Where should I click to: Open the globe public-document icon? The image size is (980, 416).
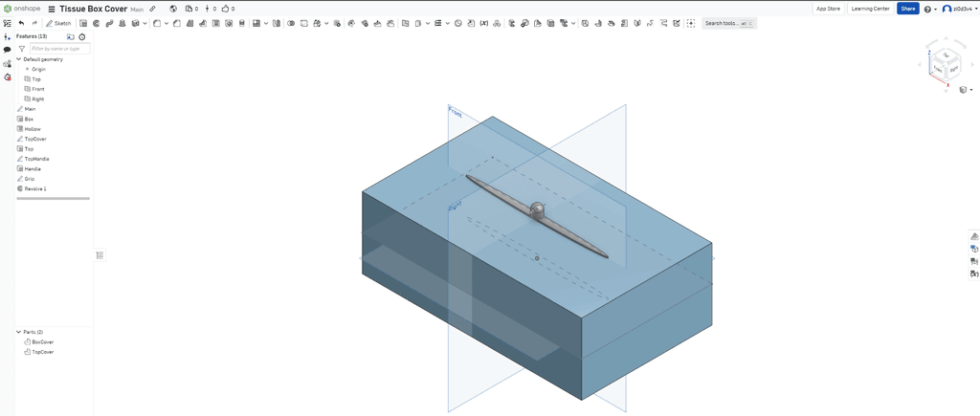(173, 9)
